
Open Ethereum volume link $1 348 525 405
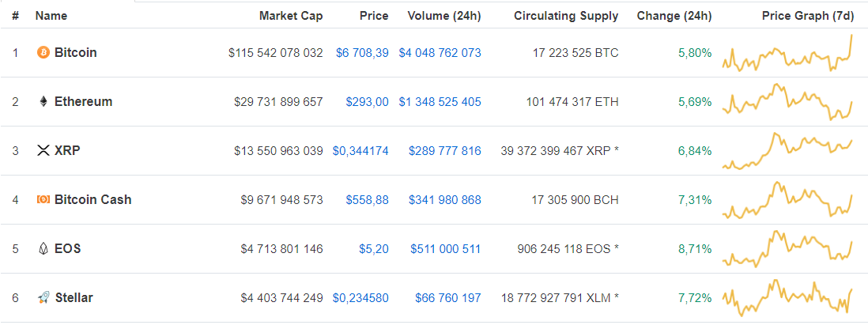pos(440,101)
